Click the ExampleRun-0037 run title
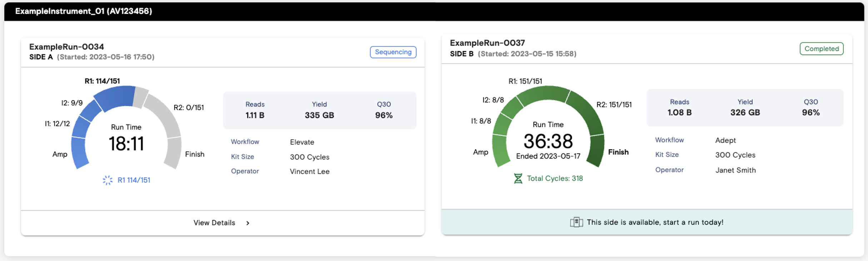Screen dimensions: 868x261 [487, 43]
